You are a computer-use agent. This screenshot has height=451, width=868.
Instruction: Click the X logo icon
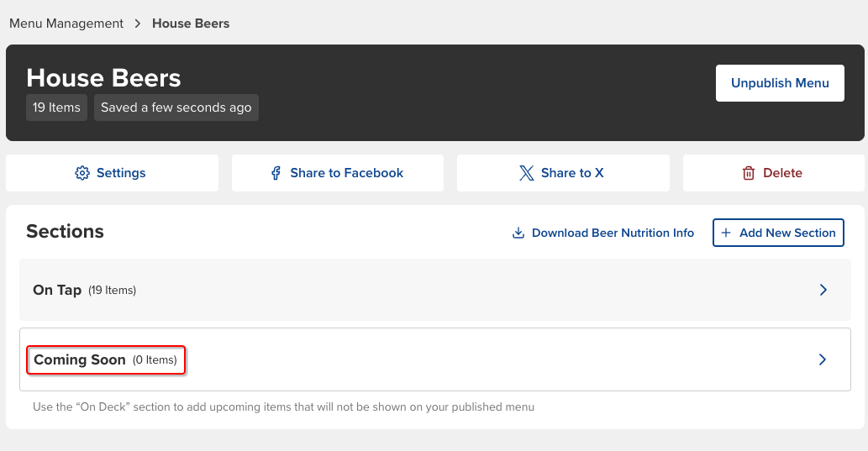coord(526,173)
